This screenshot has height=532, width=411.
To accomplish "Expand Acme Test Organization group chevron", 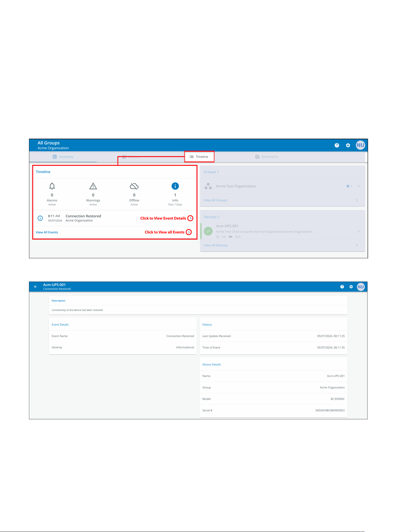I will click(358, 186).
